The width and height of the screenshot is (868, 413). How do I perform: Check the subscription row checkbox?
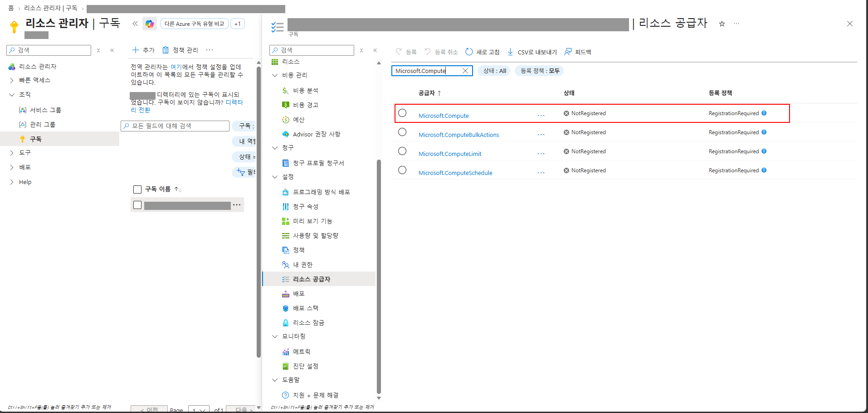click(x=137, y=205)
